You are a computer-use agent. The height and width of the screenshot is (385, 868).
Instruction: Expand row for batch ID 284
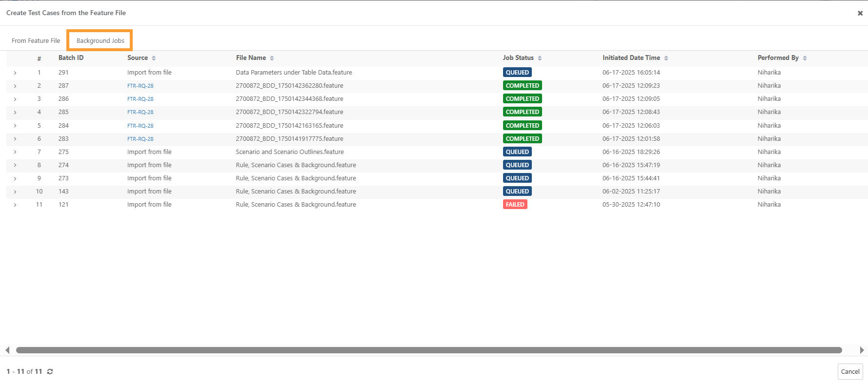[15, 126]
